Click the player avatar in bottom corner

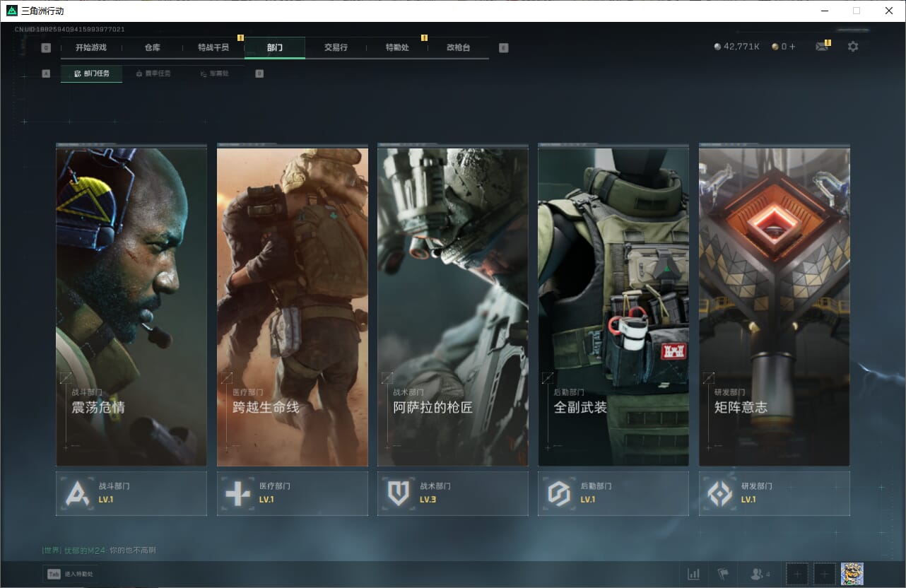tap(852, 574)
